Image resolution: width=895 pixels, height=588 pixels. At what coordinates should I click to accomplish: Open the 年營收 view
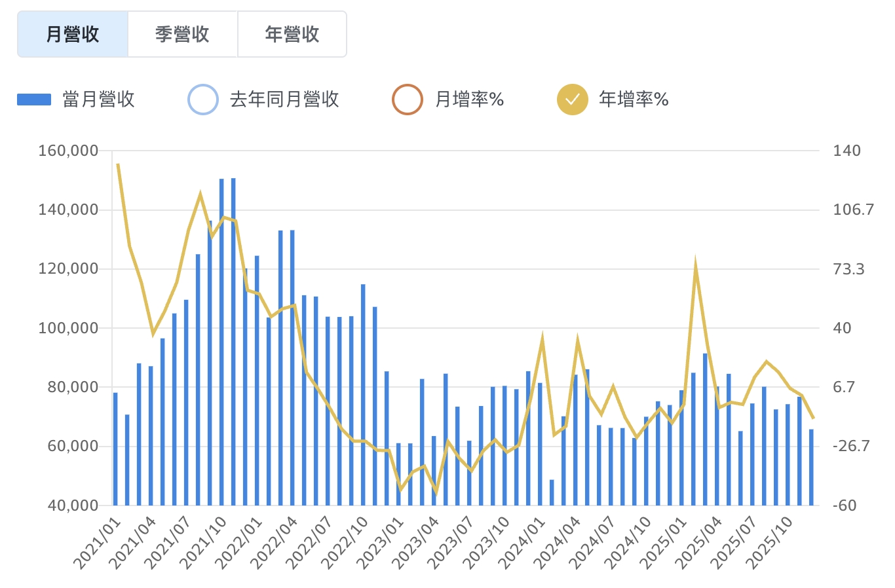point(292,34)
